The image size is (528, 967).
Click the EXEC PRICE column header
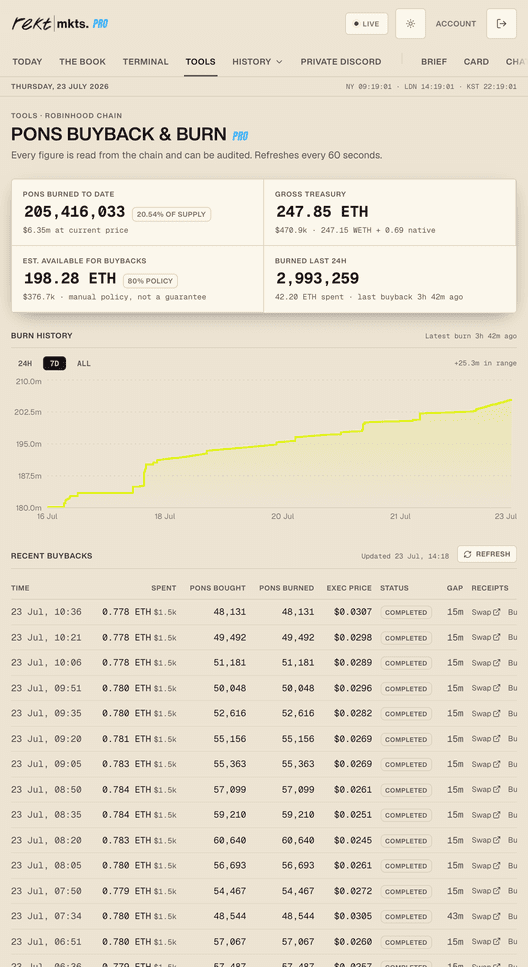coord(349,588)
